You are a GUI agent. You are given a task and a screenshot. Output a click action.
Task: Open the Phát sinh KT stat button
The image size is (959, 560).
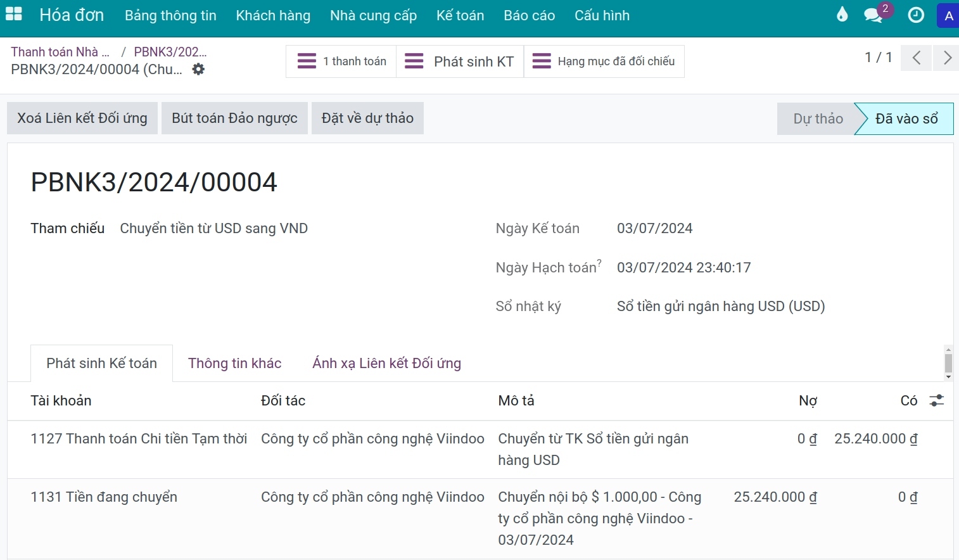click(460, 61)
